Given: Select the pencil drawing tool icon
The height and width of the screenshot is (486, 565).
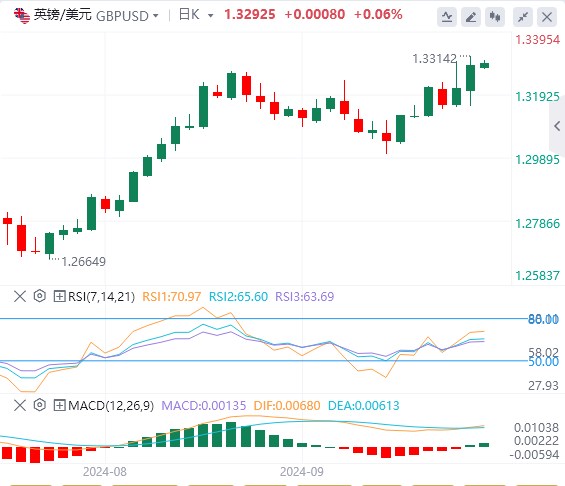Looking at the screenshot, I should (471, 17).
